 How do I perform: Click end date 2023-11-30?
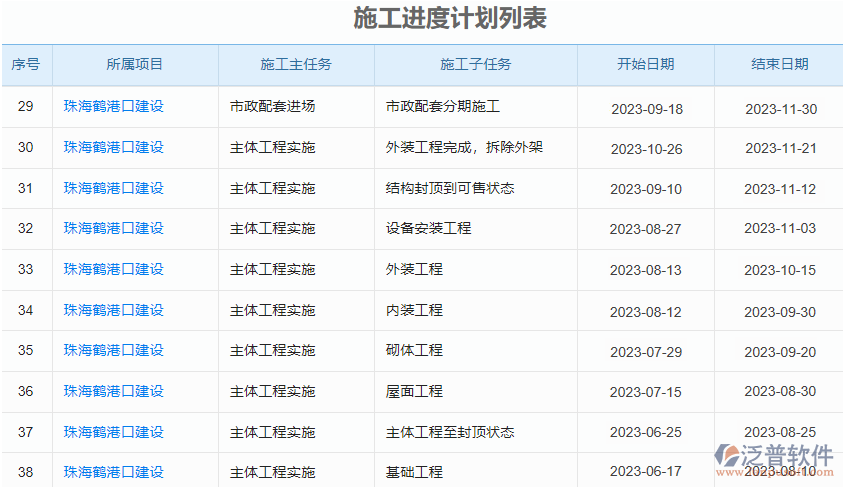781,109
